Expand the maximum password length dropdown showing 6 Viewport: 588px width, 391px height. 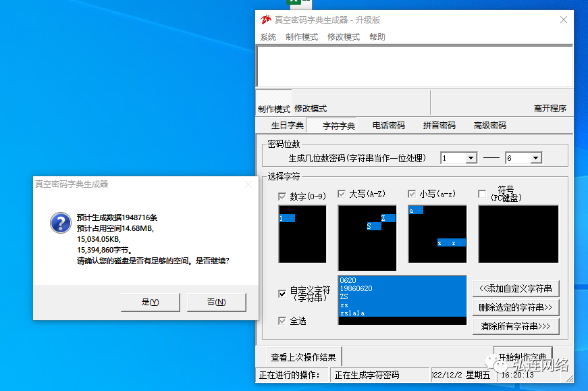coord(536,158)
